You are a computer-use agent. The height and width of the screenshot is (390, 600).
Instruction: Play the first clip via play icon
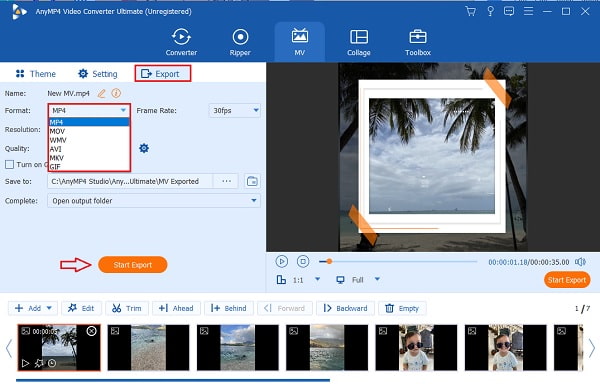(x=25, y=363)
